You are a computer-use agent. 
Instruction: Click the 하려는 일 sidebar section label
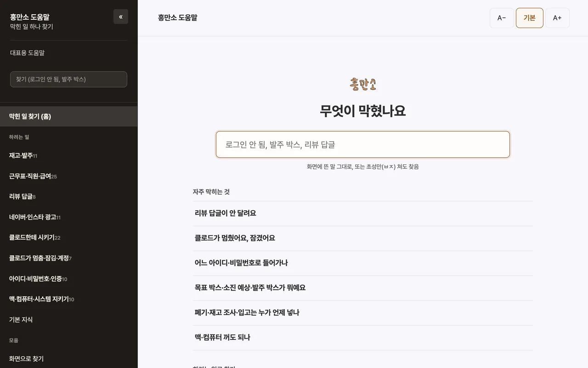(19, 137)
